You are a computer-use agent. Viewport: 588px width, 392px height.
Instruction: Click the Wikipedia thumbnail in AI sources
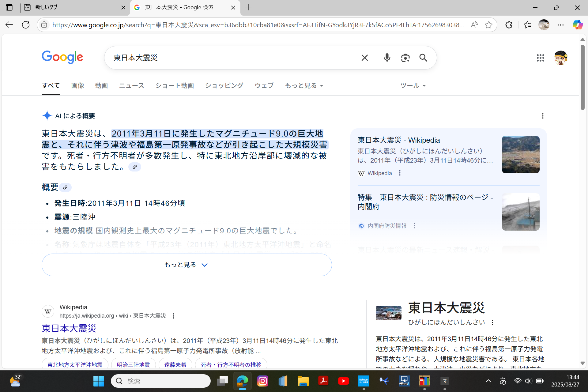pyautogui.click(x=520, y=154)
